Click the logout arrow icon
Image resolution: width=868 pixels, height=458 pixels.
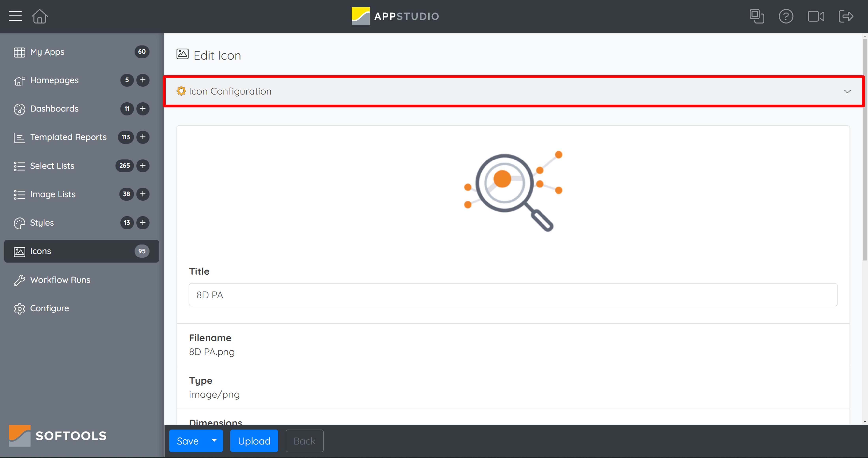(x=846, y=16)
